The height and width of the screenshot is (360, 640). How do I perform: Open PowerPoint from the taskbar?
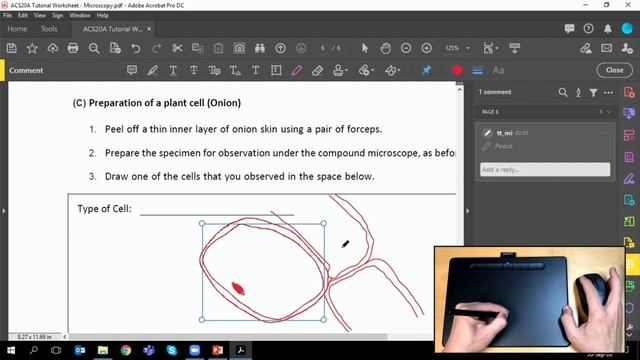[218, 350]
